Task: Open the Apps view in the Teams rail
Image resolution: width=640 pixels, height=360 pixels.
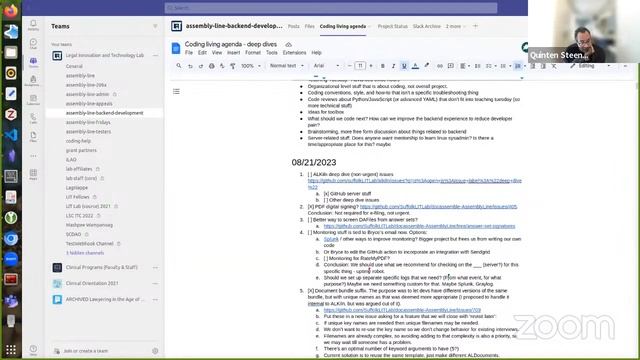Action: [x=33, y=174]
